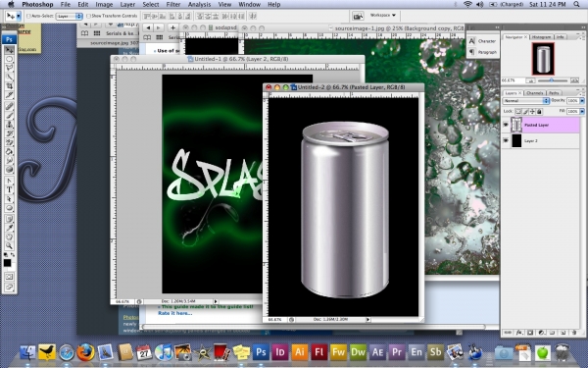Select the Brush tool
Screen dimensions: 588x368
pos(10,115)
